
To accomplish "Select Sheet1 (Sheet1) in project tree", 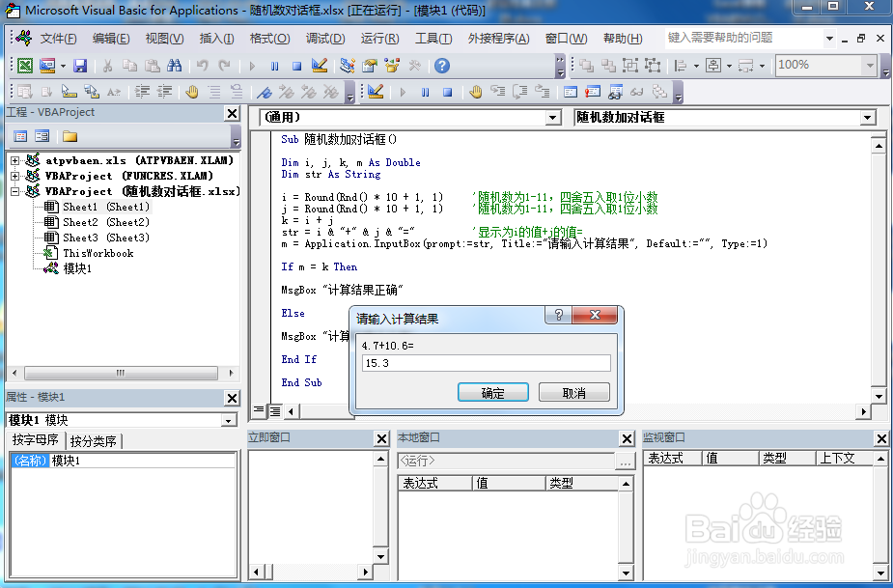I will (x=106, y=207).
